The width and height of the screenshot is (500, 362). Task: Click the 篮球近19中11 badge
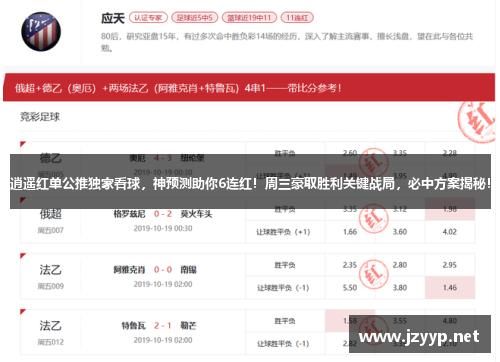click(x=249, y=18)
